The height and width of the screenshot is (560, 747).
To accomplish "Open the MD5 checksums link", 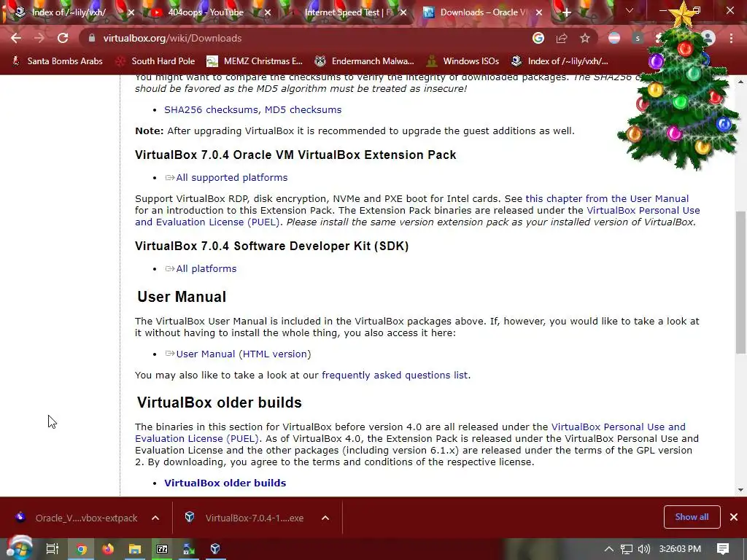I will click(x=303, y=109).
